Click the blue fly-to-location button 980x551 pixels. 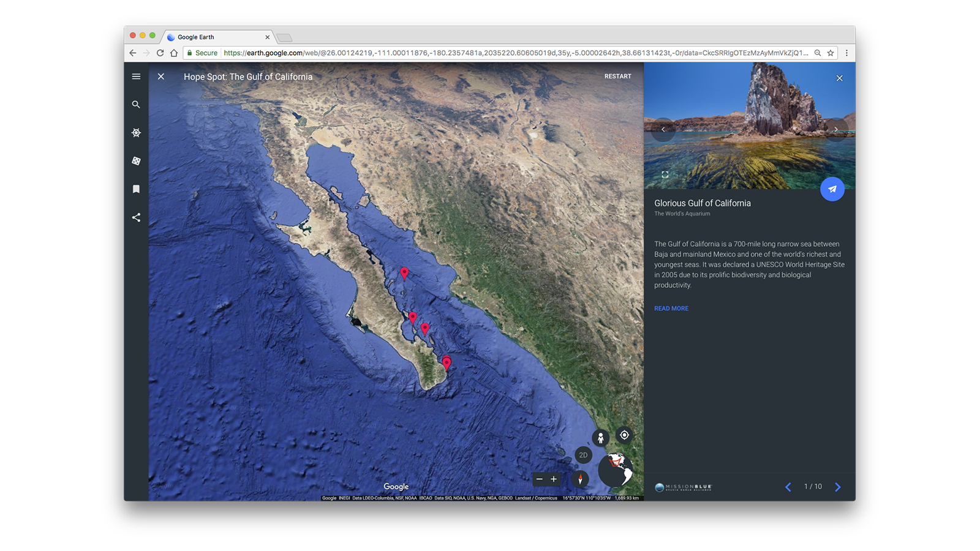click(x=832, y=189)
